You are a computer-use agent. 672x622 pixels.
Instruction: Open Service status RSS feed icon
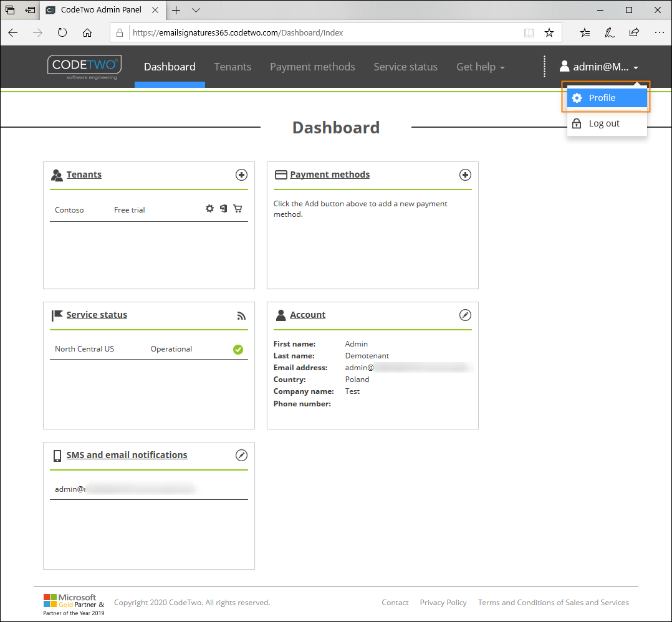click(x=241, y=316)
